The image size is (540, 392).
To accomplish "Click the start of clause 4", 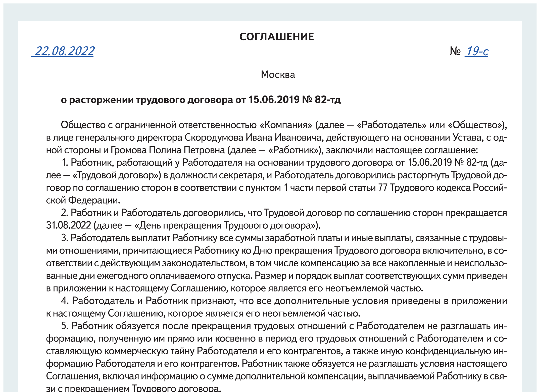I will click(65, 301).
